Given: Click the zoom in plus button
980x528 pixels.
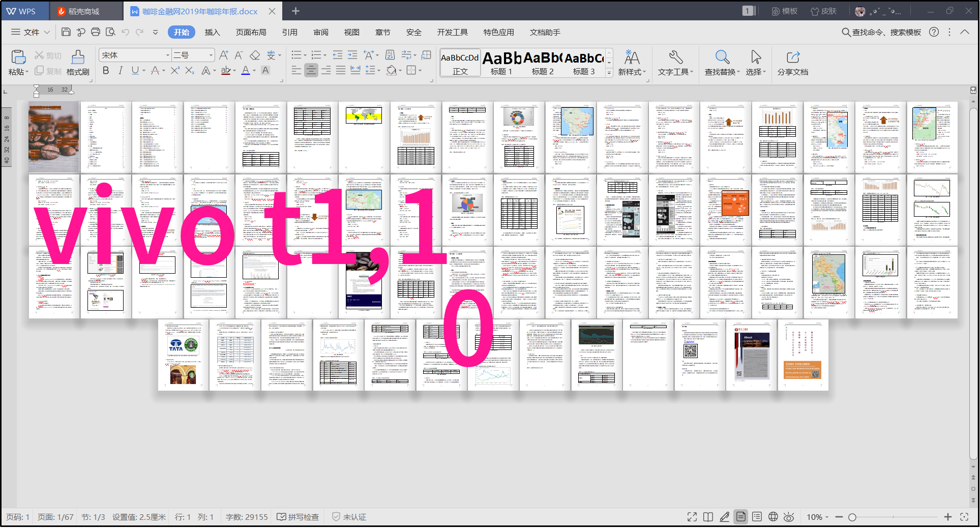Looking at the screenshot, I should pyautogui.click(x=948, y=517).
